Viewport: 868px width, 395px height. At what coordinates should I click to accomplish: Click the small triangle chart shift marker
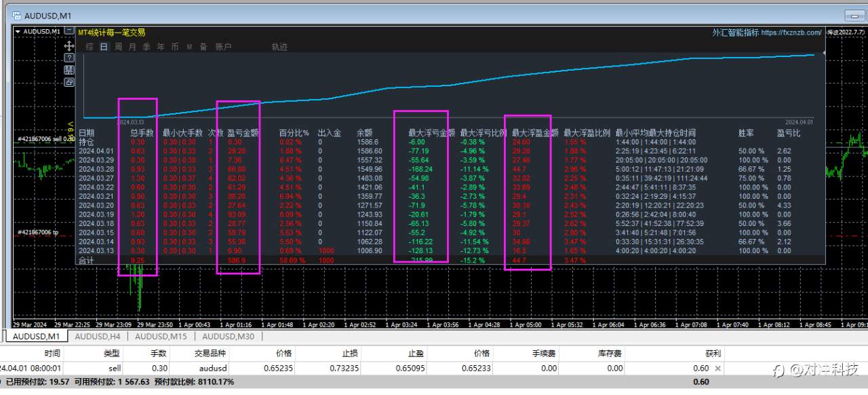(x=825, y=53)
